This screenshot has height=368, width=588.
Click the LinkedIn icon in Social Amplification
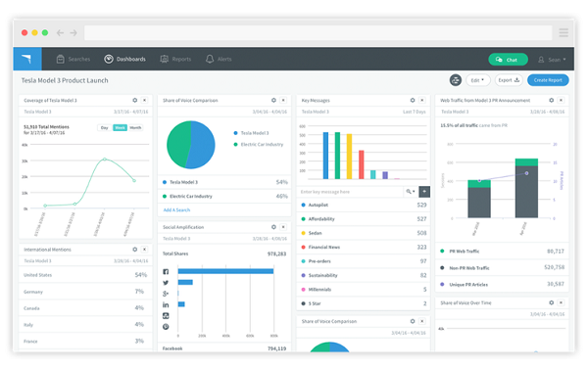(x=166, y=304)
